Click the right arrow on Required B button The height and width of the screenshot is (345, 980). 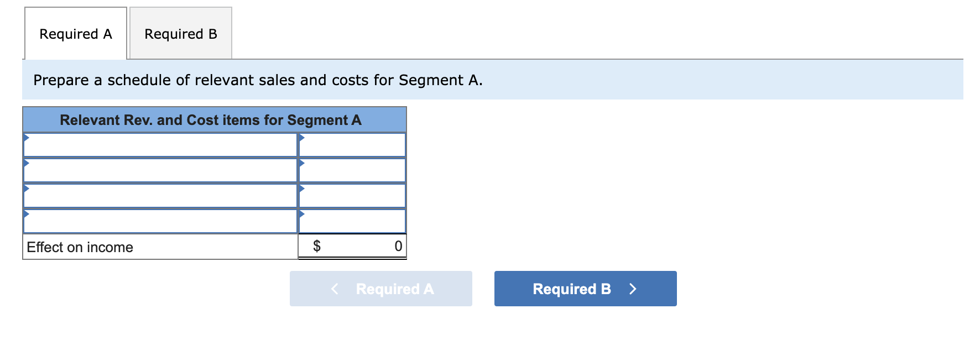point(633,288)
